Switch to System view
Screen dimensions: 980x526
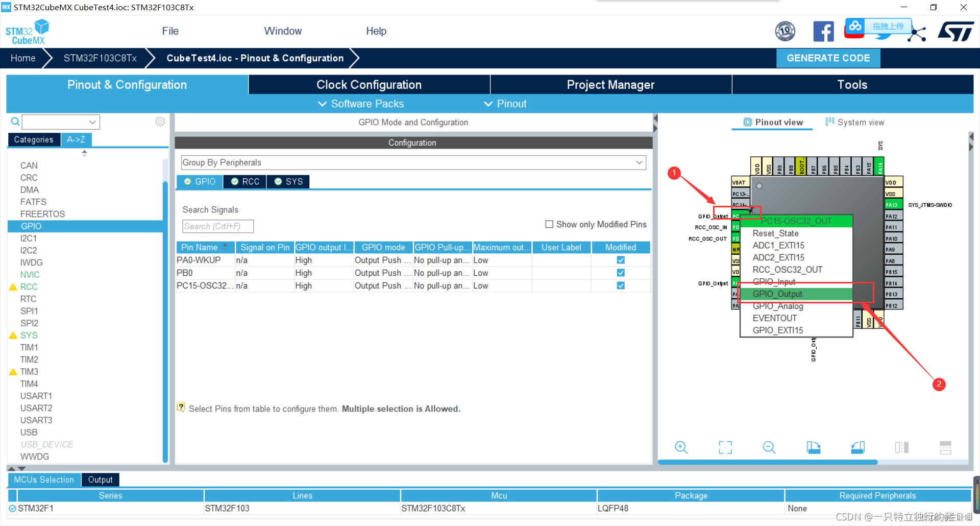click(x=855, y=122)
